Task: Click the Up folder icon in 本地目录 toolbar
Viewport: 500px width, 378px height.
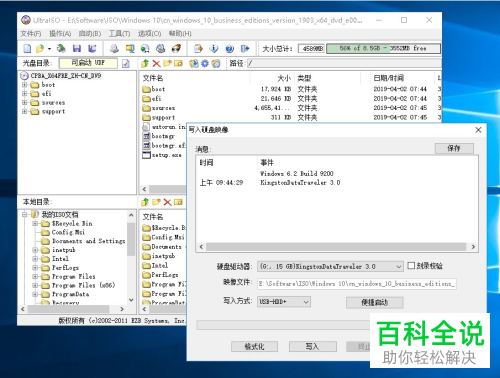Action: (145, 202)
